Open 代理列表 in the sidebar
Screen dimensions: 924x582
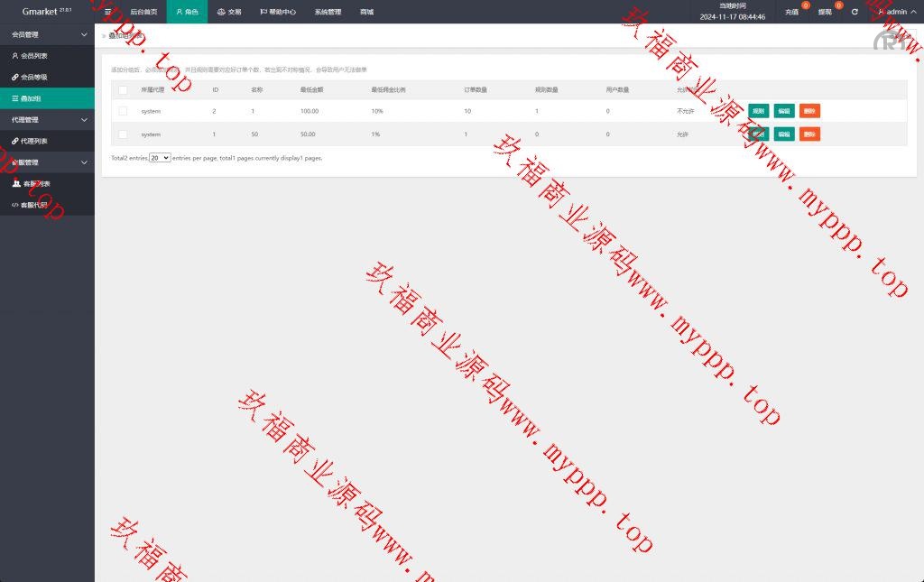point(34,141)
